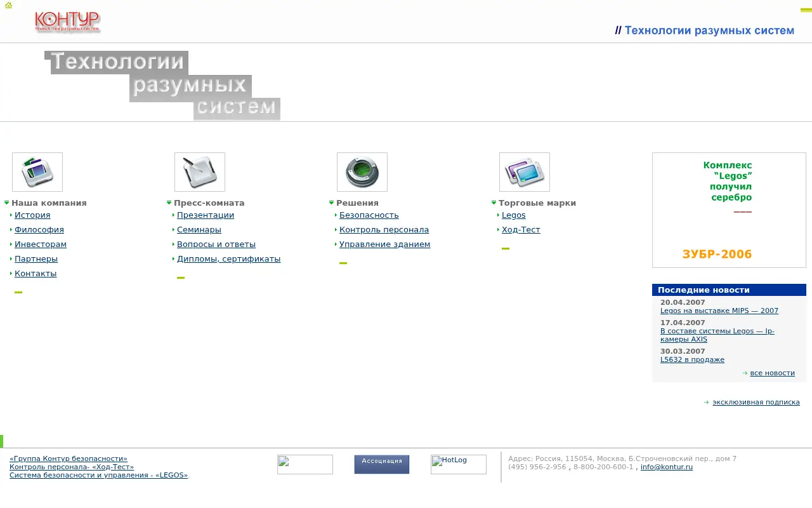
Task: Click arrow icon beside все новости
Action: (745, 373)
